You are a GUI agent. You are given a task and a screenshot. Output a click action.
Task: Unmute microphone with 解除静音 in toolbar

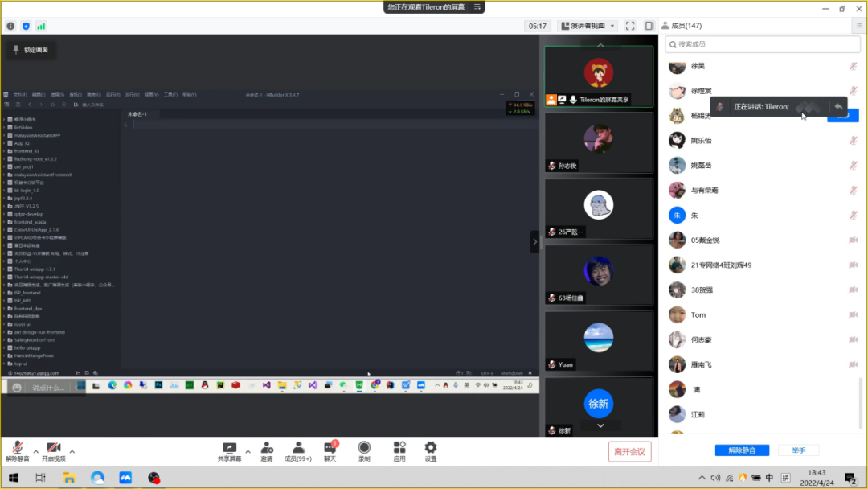pos(17,451)
